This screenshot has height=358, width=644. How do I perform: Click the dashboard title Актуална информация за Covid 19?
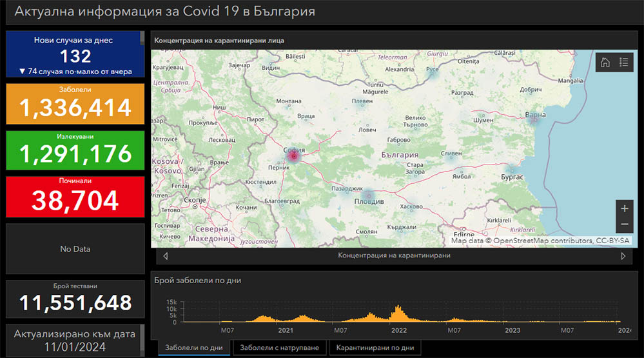click(164, 11)
